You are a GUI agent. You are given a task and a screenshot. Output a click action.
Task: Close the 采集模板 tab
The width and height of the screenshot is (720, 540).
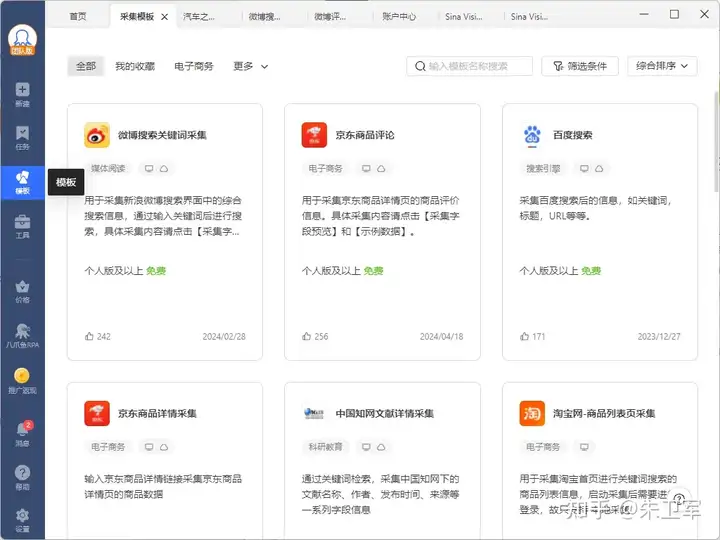(x=164, y=17)
